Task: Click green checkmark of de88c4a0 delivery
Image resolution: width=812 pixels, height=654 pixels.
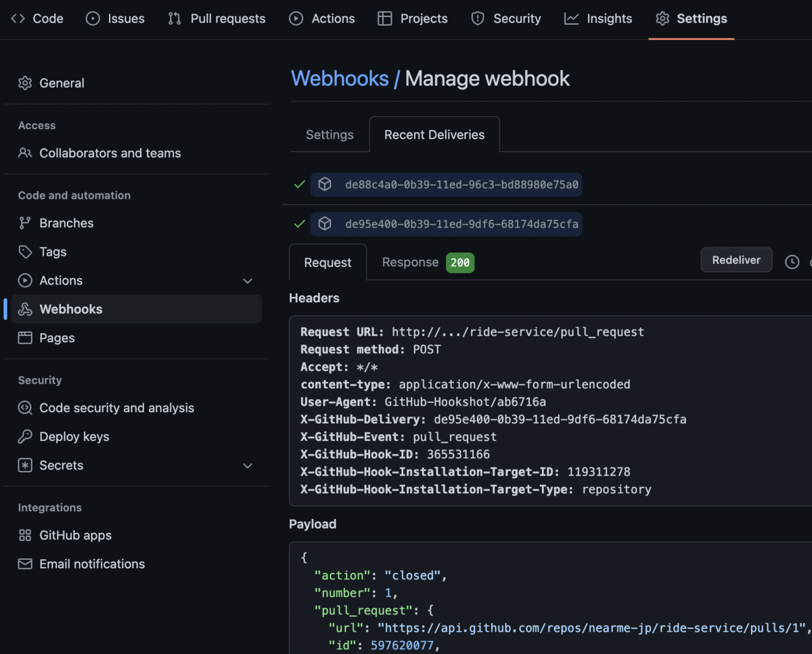Action: pyautogui.click(x=299, y=185)
